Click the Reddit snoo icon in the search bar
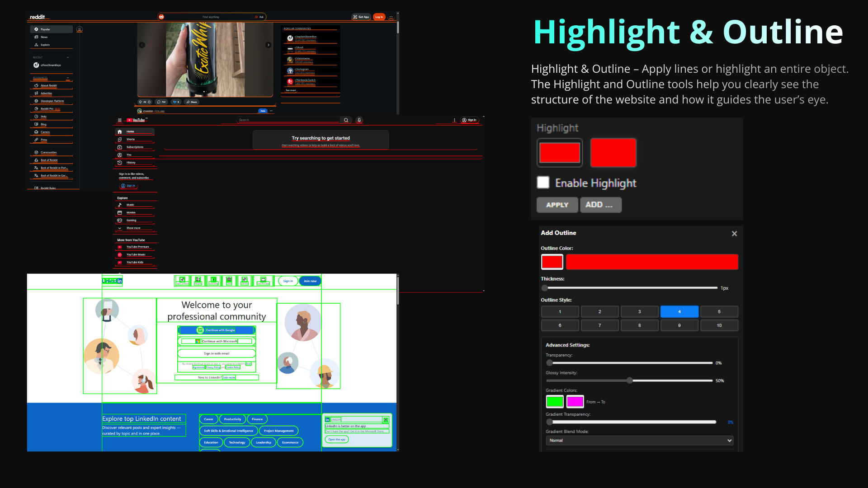This screenshot has width=868, height=488. (x=162, y=17)
